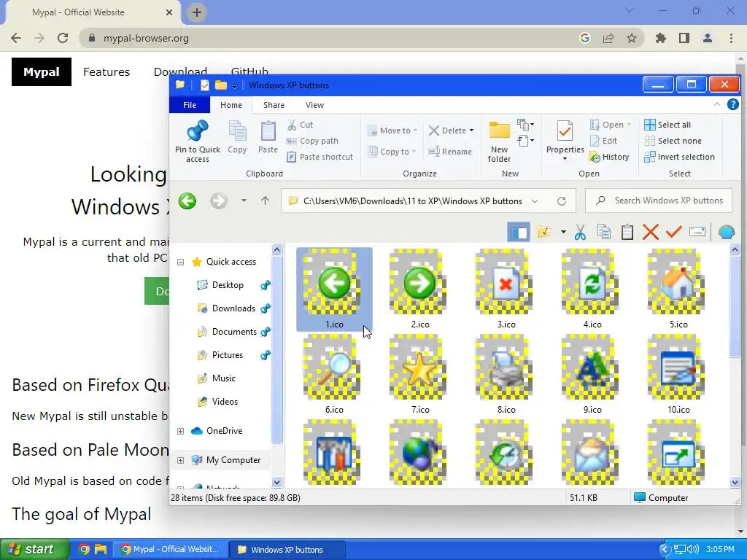This screenshot has height=560, width=747.
Task: Click the Cut scissors in ribbon
Action: point(292,125)
